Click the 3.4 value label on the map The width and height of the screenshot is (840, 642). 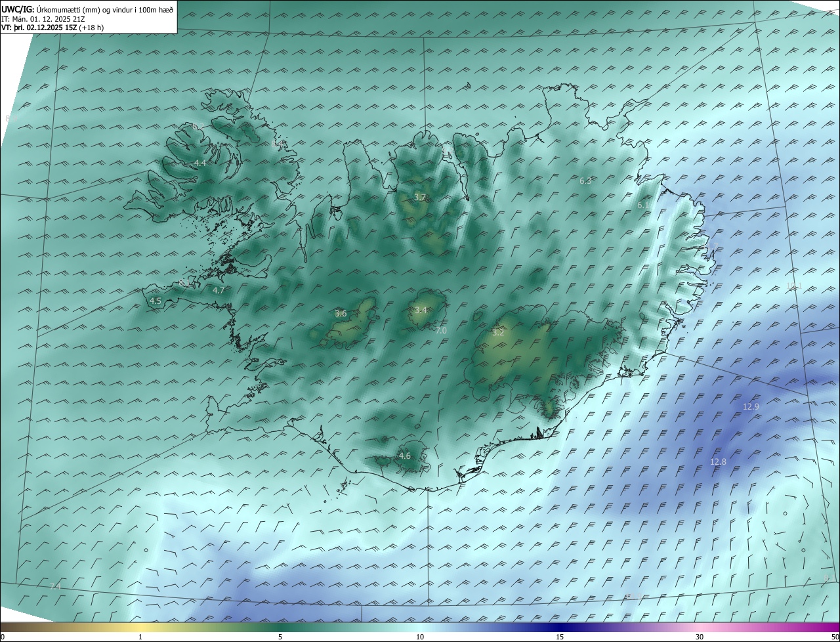pyautogui.click(x=421, y=310)
